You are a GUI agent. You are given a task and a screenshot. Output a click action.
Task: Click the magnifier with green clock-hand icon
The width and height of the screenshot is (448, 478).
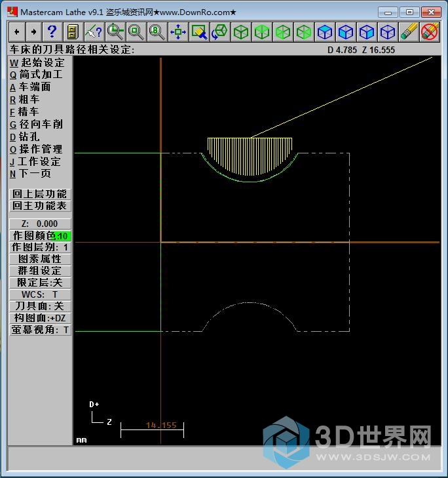click(115, 31)
